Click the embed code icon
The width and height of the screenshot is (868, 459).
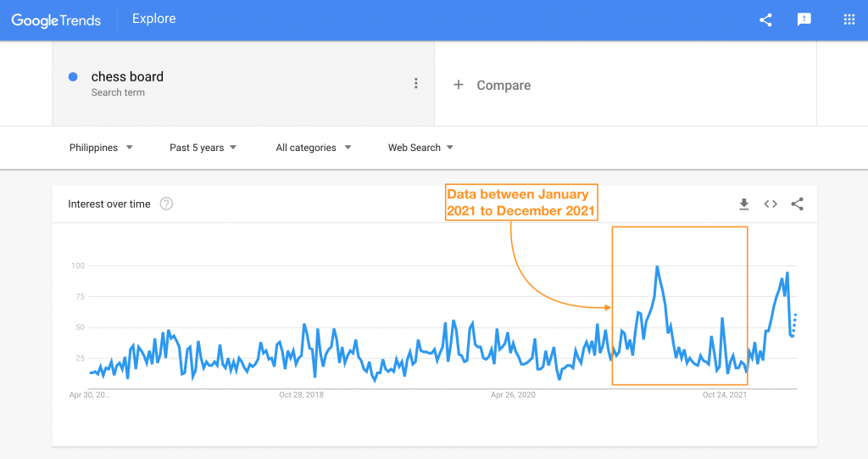point(771,204)
